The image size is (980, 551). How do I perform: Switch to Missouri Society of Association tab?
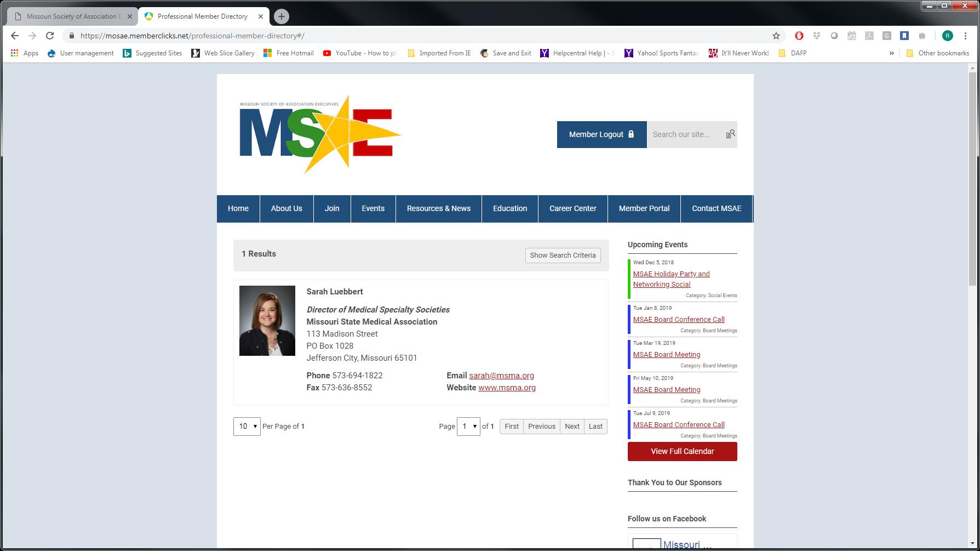[x=71, y=16]
